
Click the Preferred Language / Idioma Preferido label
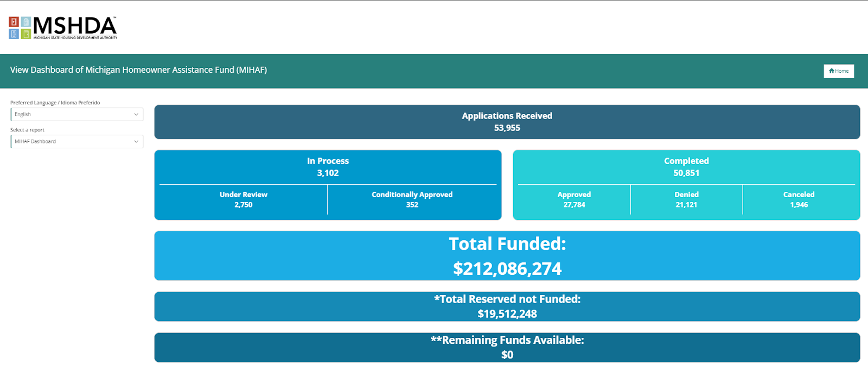tap(55, 103)
